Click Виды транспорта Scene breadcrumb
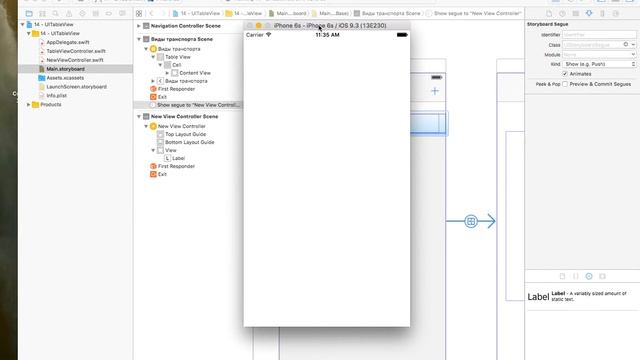The height and width of the screenshot is (360, 640). click(x=391, y=13)
